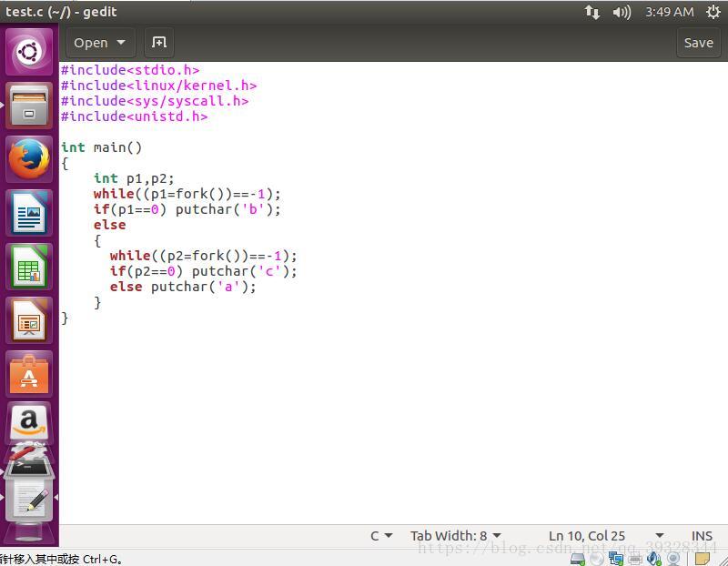
Task: Click the VM printer status icon
Action: pos(634,559)
